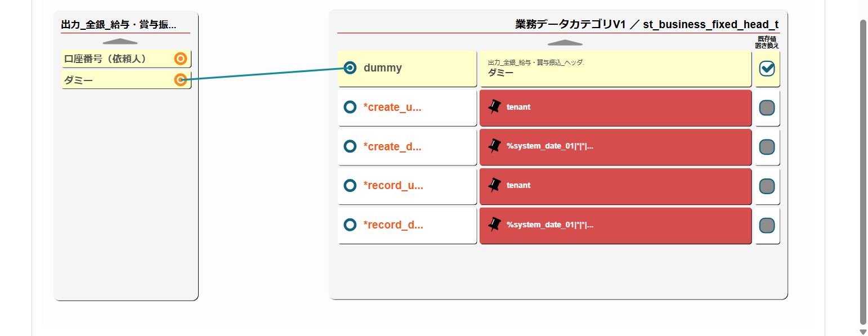Image resolution: width=868 pixels, height=336 pixels.
Task: Click the blue connector beside *create_u...
Action: [350, 107]
